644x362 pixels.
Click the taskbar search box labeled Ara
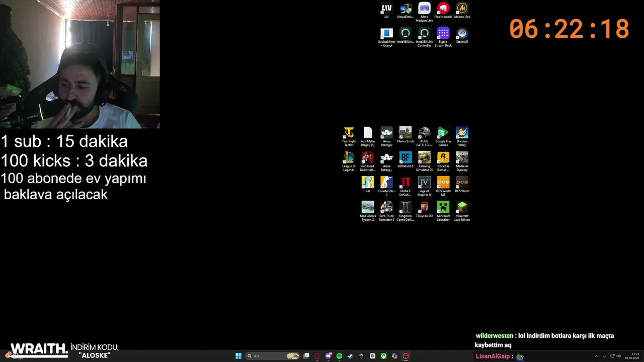coord(272,356)
